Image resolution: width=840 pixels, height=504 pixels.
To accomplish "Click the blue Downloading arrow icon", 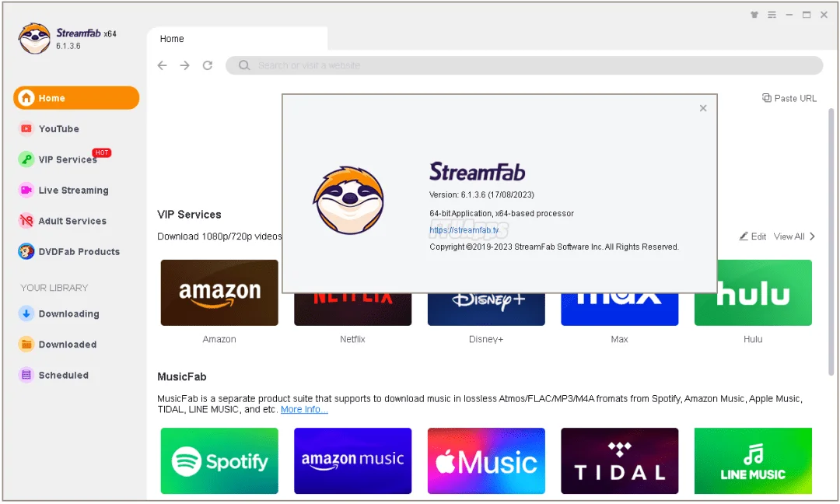I will tap(26, 314).
